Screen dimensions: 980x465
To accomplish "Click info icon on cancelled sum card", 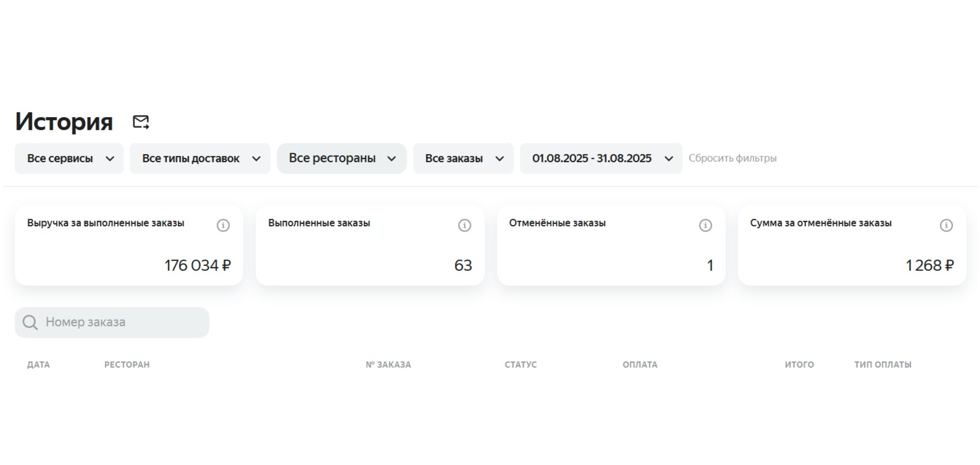I will pos(946,225).
